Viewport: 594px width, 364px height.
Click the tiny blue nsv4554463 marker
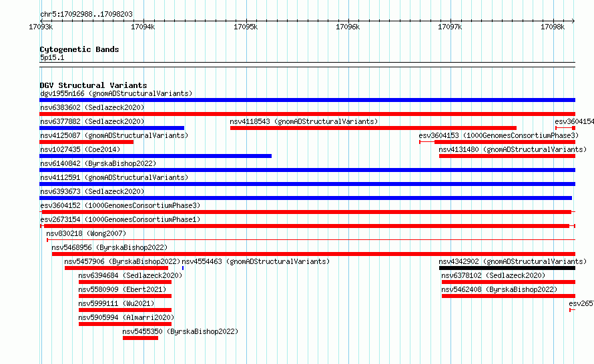[x=183, y=268]
